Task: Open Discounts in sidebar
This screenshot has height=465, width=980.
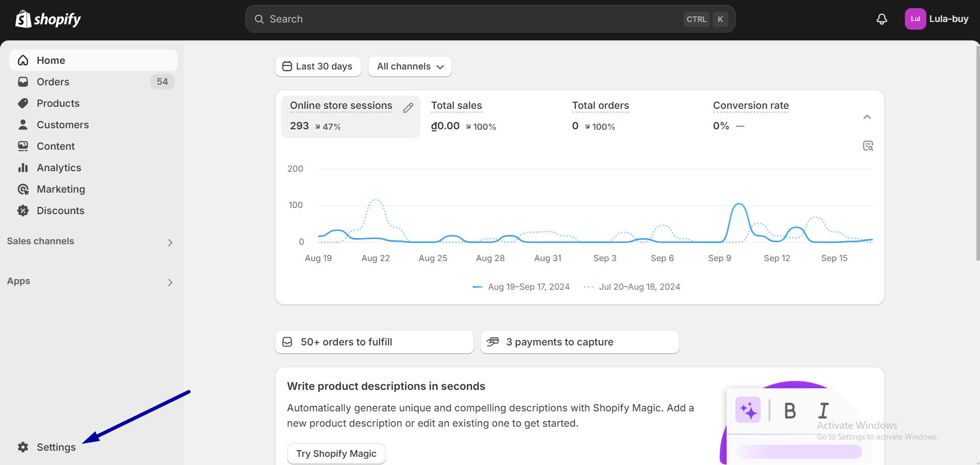Action: tap(94, 211)
